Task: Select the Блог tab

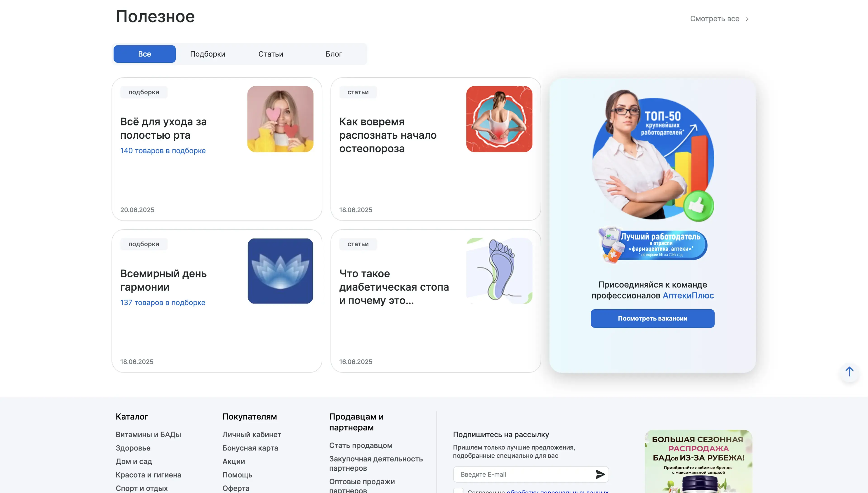Action: coord(334,54)
